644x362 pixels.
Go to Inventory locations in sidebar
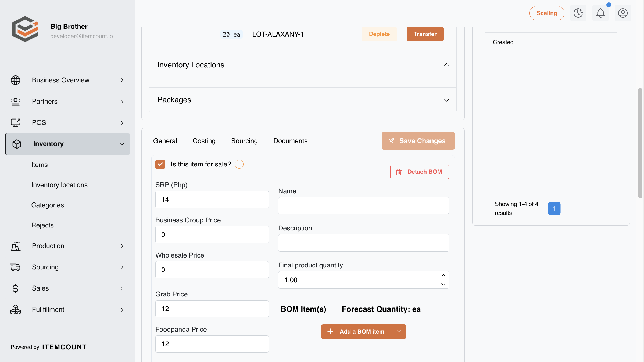tap(59, 185)
